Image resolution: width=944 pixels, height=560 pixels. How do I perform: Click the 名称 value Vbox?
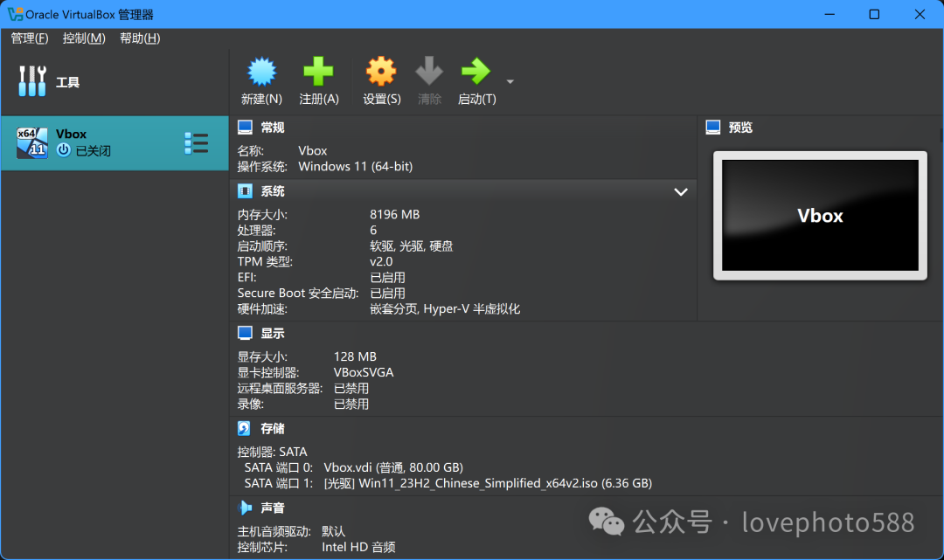312,150
